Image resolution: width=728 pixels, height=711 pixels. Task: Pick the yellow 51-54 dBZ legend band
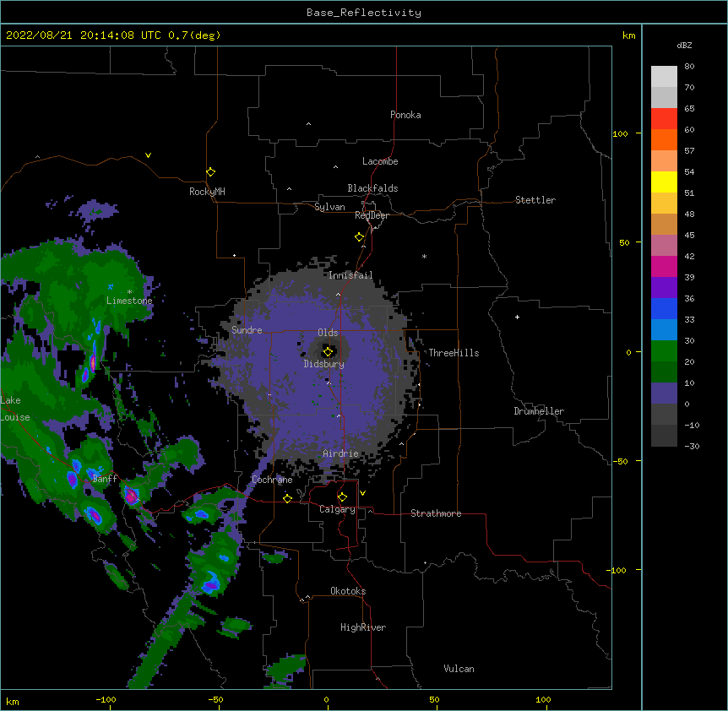(x=664, y=182)
